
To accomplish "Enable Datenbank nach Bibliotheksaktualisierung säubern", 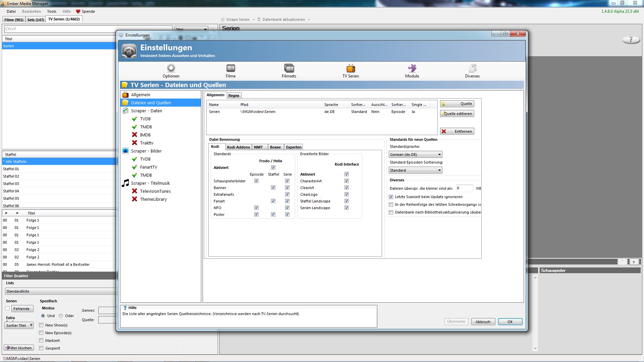I will click(391, 212).
